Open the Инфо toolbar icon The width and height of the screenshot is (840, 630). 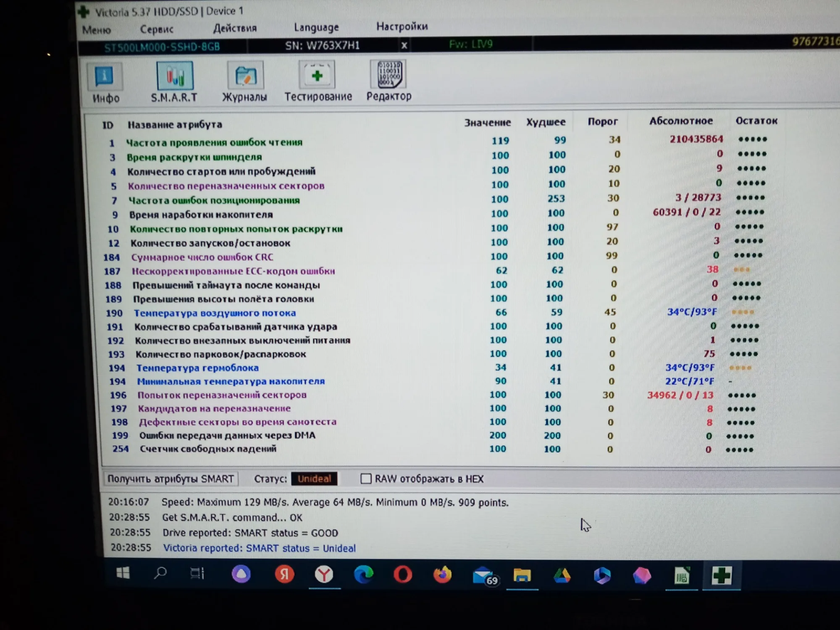pyautogui.click(x=105, y=77)
